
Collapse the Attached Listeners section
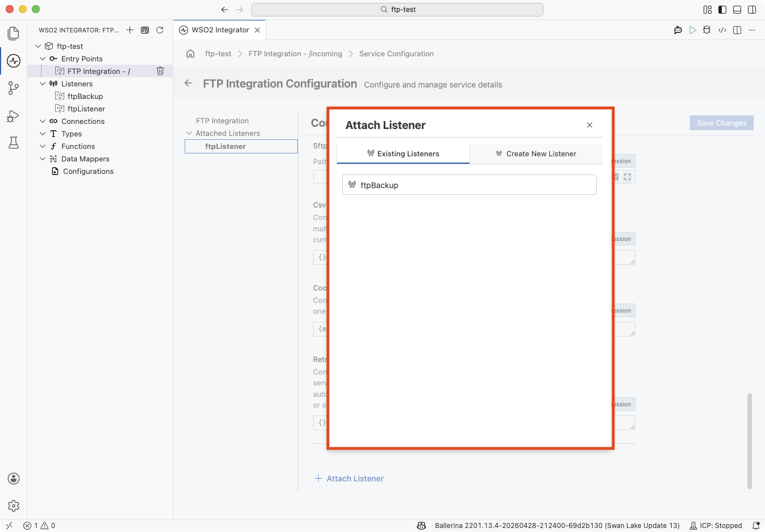[189, 133]
